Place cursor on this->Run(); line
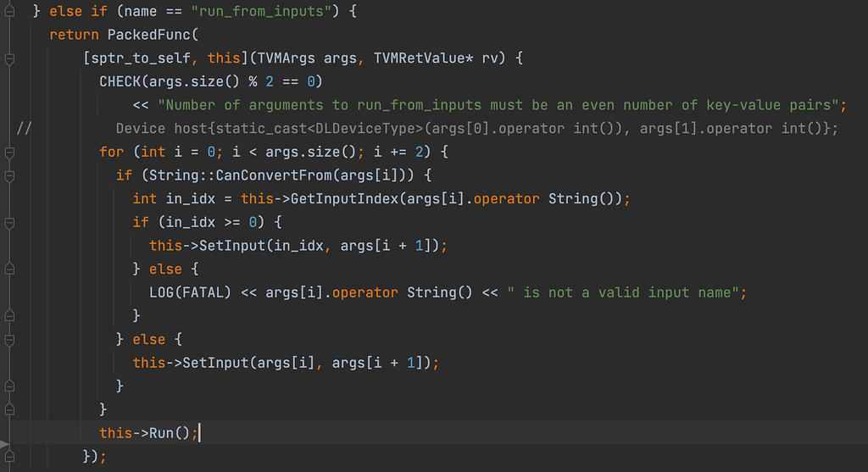The height and width of the screenshot is (472, 868). click(148, 433)
